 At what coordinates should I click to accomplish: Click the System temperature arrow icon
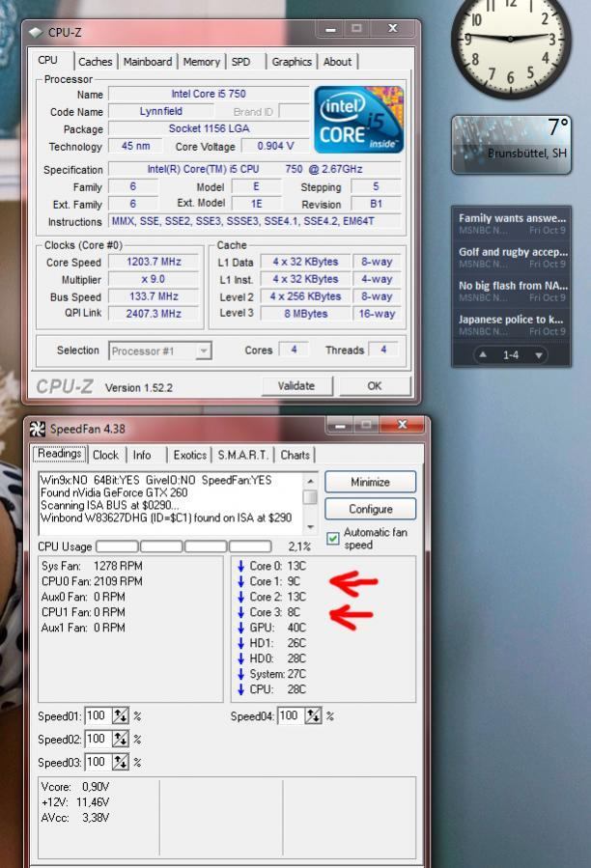[241, 674]
